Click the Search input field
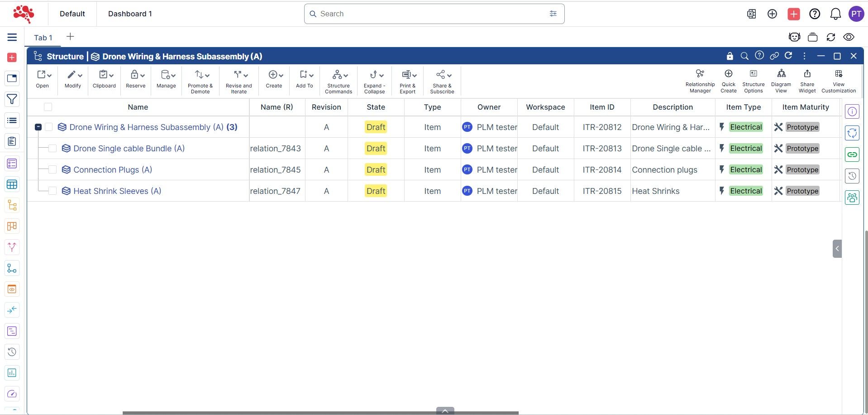The height and width of the screenshot is (415, 868). click(x=430, y=14)
